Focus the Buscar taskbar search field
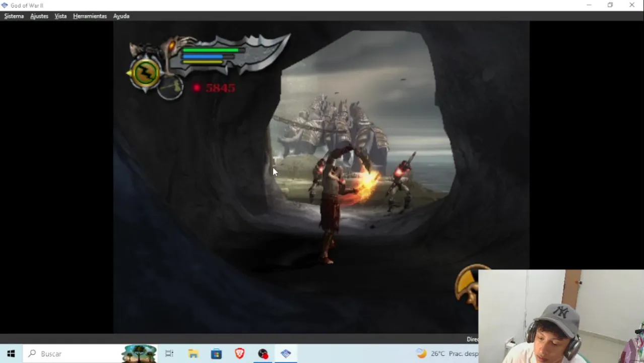This screenshot has height=363, width=644. (x=91, y=354)
